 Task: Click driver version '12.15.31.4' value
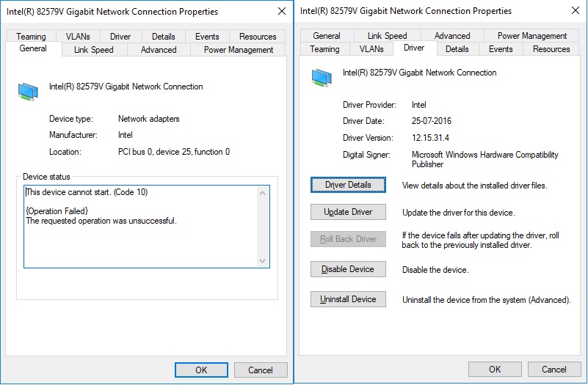point(430,138)
